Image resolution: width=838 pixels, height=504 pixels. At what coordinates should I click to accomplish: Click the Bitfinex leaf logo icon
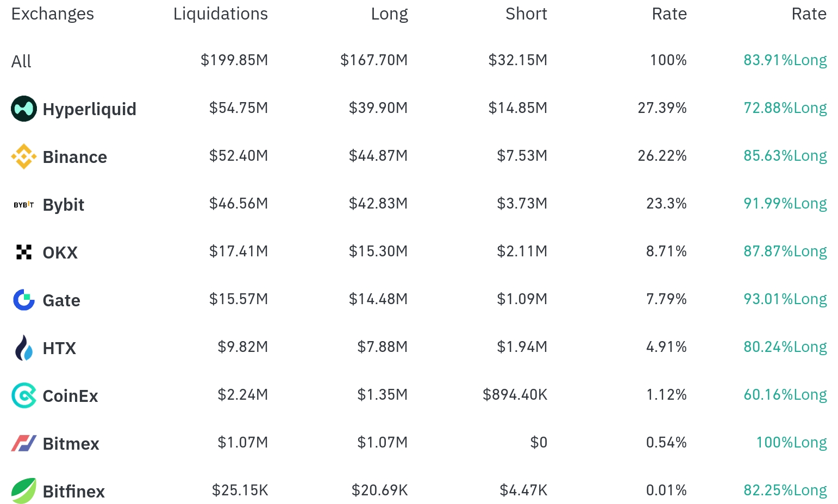[x=24, y=491]
